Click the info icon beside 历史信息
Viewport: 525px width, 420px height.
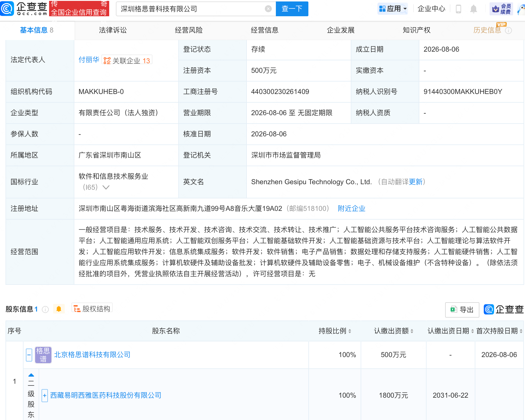pyautogui.click(x=508, y=30)
